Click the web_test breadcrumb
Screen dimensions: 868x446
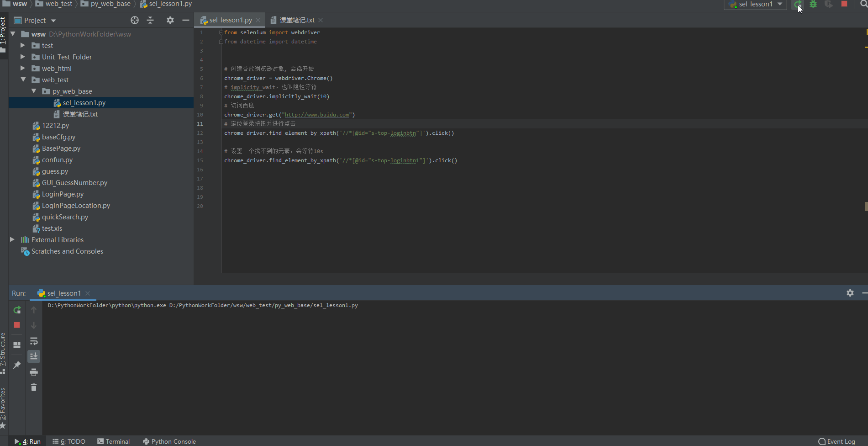[x=54, y=4]
